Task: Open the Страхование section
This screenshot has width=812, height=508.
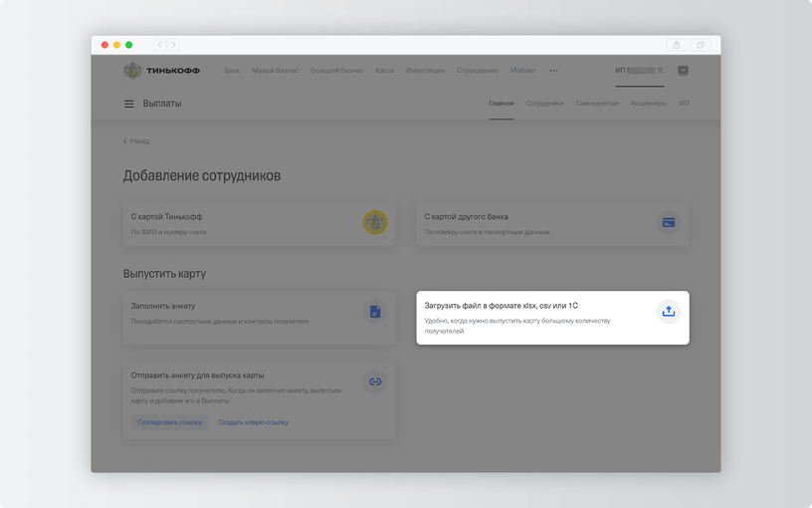Action: click(x=477, y=71)
